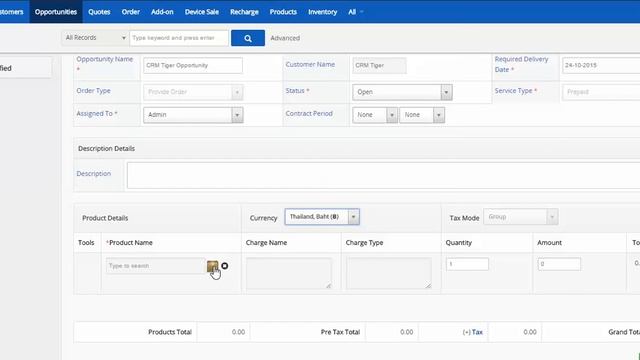Click the Amount input field
Image resolution: width=640 pixels, height=360 pixels.
[559, 264]
